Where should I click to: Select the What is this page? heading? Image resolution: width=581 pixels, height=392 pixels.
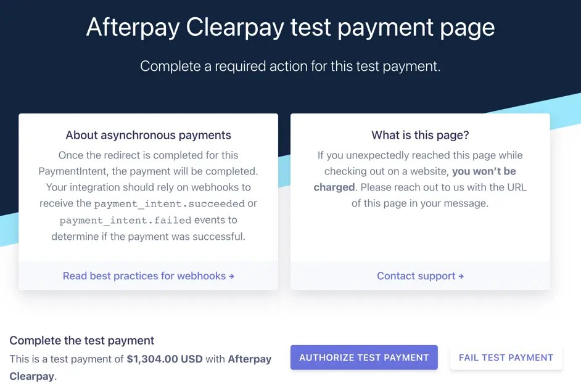click(419, 135)
